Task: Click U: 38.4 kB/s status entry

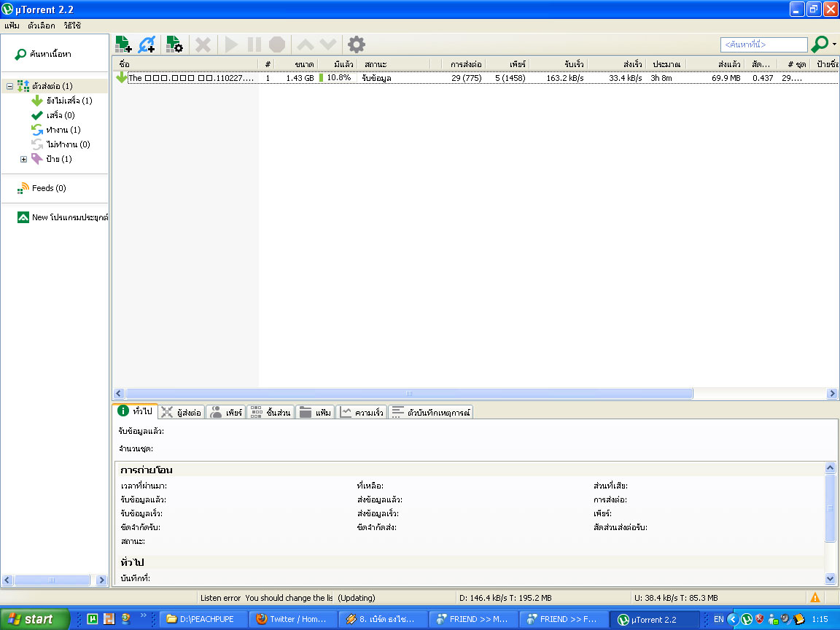Action: (676, 598)
